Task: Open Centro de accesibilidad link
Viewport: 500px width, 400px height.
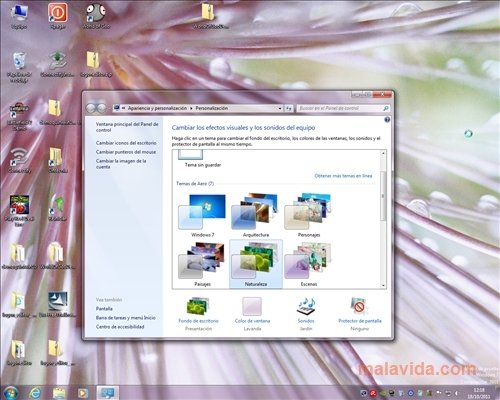Action: [120, 327]
